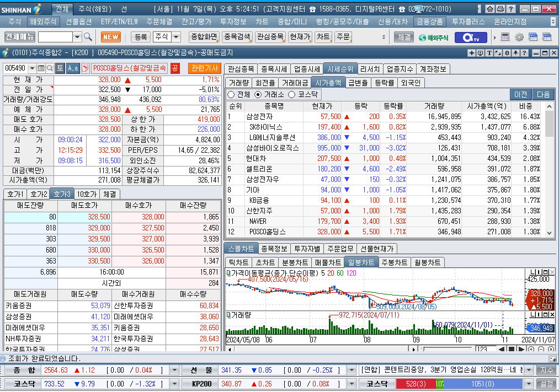Open the stock code 005490 dropdown arrow

click(x=32, y=68)
